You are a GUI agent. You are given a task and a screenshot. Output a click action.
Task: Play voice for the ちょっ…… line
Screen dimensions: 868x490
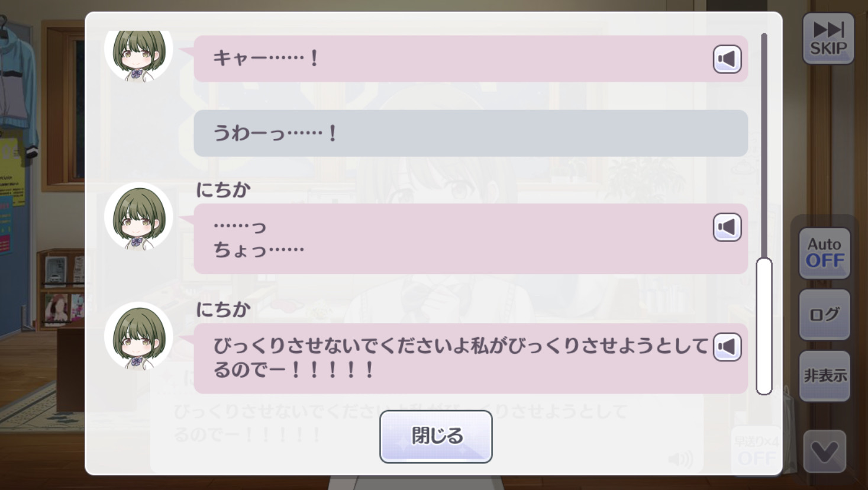[x=727, y=227]
